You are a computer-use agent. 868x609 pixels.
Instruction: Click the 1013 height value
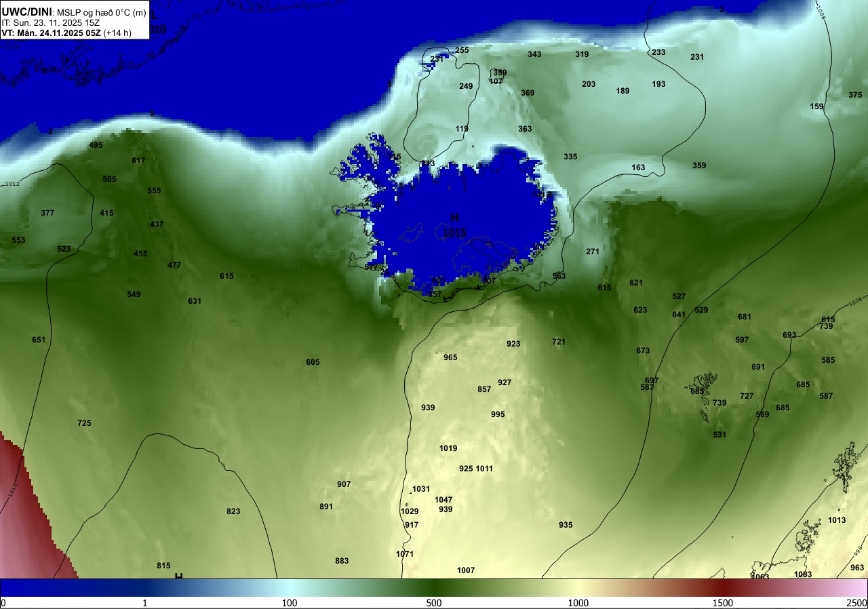pyautogui.click(x=837, y=520)
